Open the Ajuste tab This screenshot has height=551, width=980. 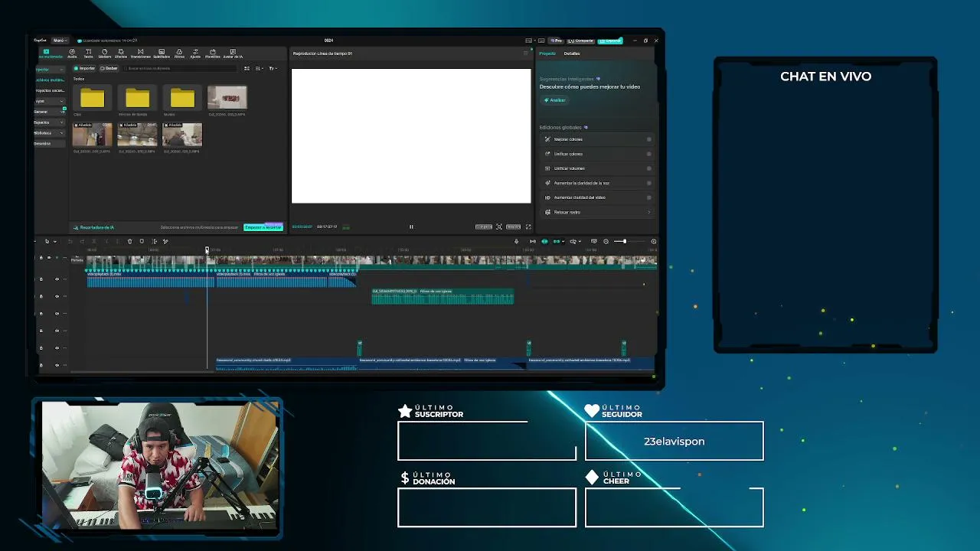tap(195, 54)
